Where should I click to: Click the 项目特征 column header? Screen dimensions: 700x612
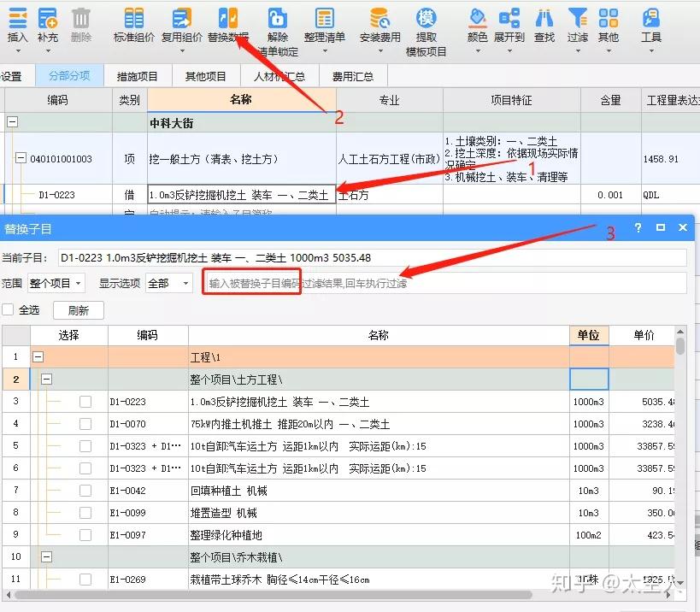click(x=512, y=100)
